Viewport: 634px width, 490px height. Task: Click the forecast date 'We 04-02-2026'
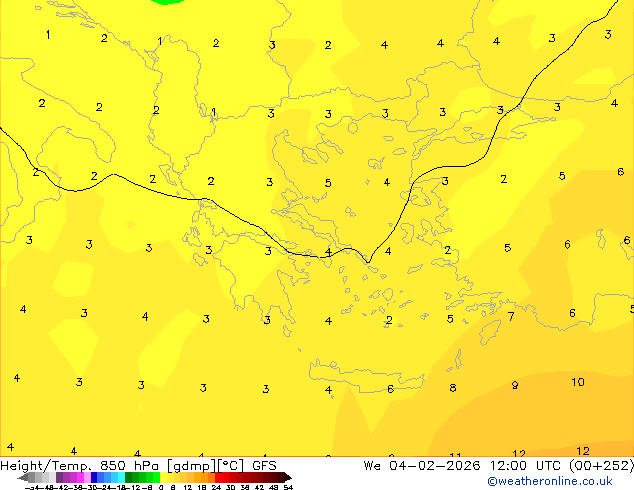[x=422, y=466]
